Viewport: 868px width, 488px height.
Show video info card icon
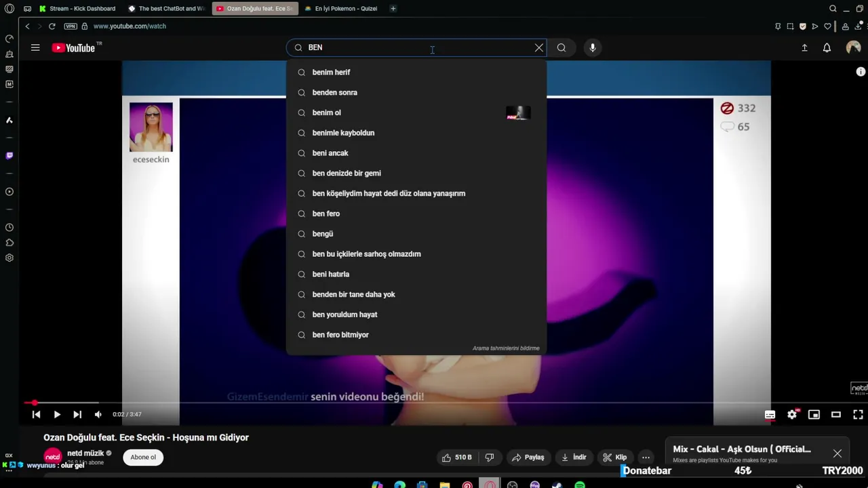click(861, 72)
